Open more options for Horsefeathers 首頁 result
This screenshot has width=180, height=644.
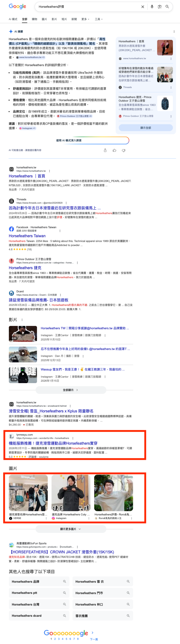[x=50, y=171]
